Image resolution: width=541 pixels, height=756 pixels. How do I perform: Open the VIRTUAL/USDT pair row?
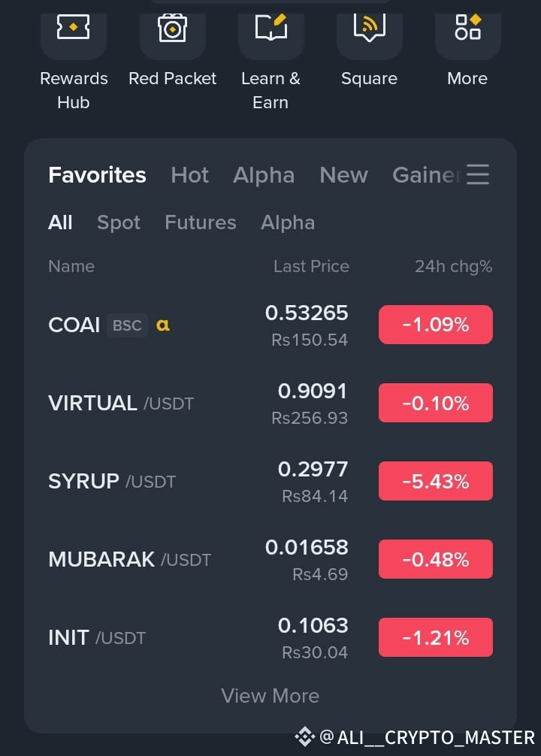coord(270,403)
